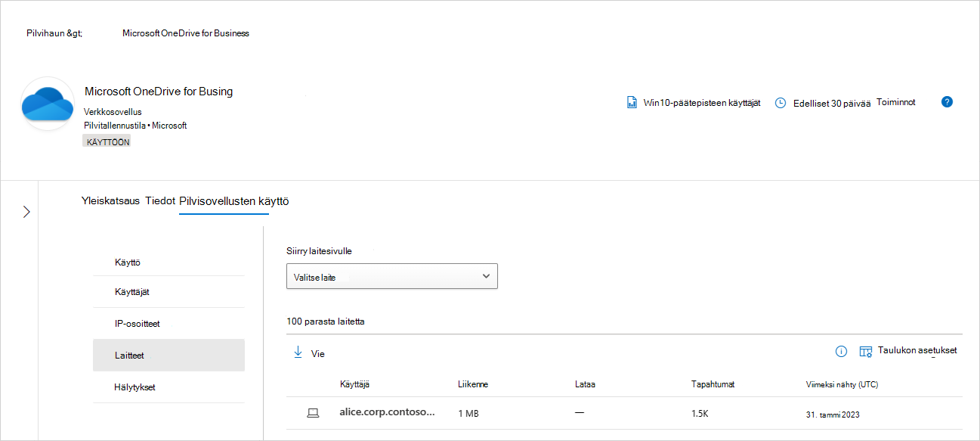Click the laptop device icon in alice row

click(x=312, y=413)
